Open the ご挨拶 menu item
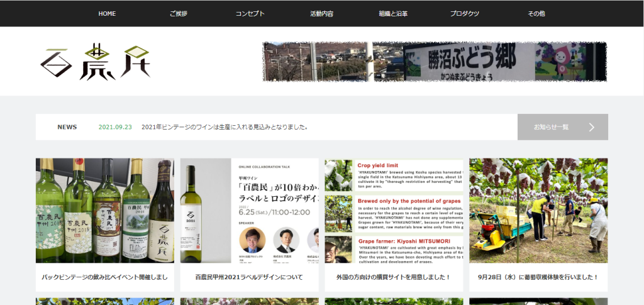 [x=178, y=14]
